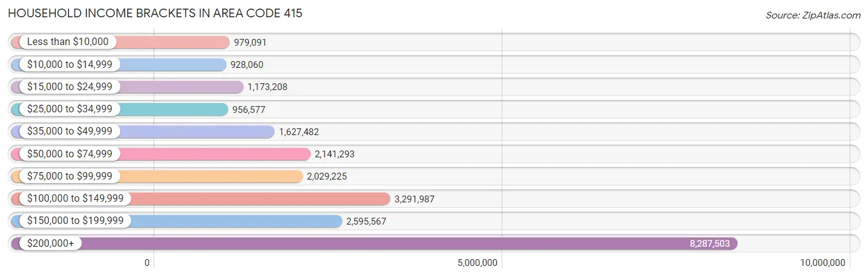868x277 pixels.
Task: Select the $75,000 to $99,999 bracket label
Action: (70, 176)
